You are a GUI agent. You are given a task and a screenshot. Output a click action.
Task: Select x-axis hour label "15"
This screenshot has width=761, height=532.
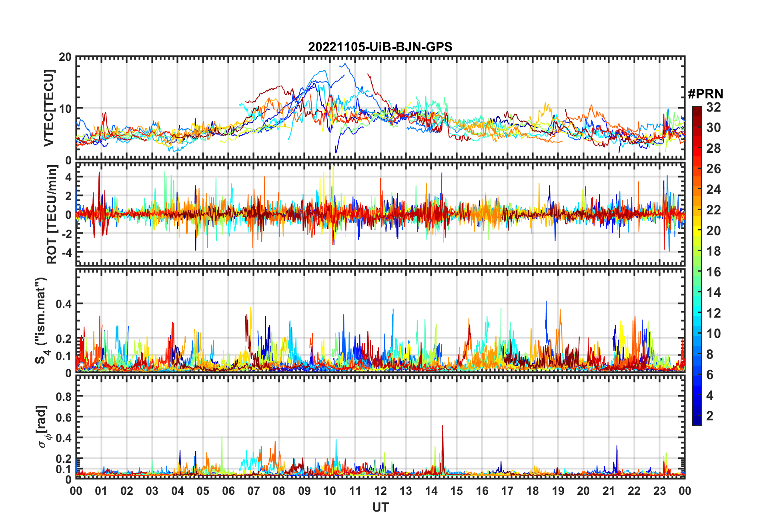coord(457,491)
